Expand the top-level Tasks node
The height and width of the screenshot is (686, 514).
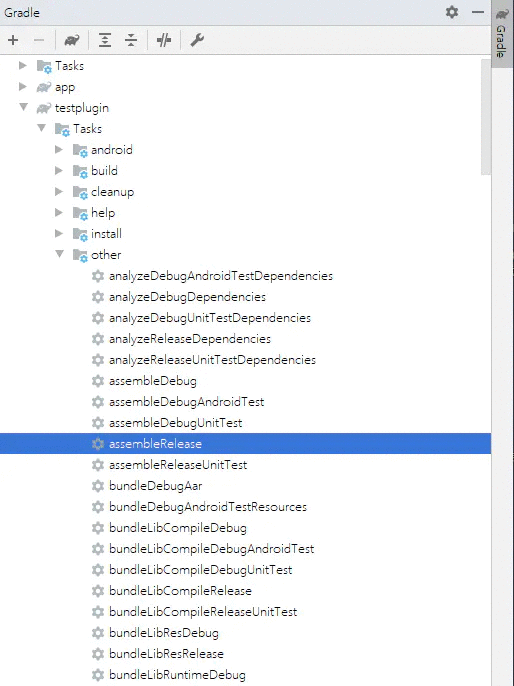[x=23, y=66]
